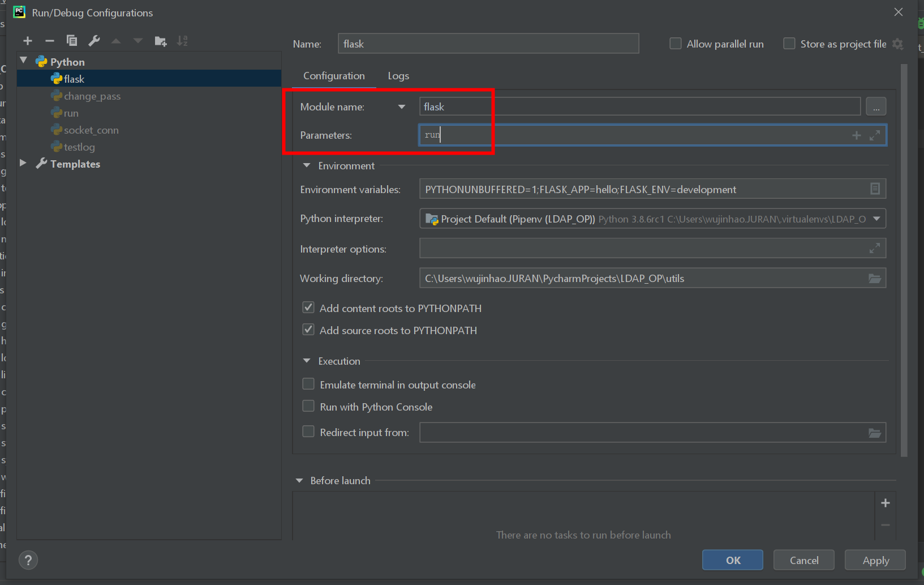Enable Allow parallel run checkbox
Screen dimensions: 924x585
pyautogui.click(x=676, y=44)
